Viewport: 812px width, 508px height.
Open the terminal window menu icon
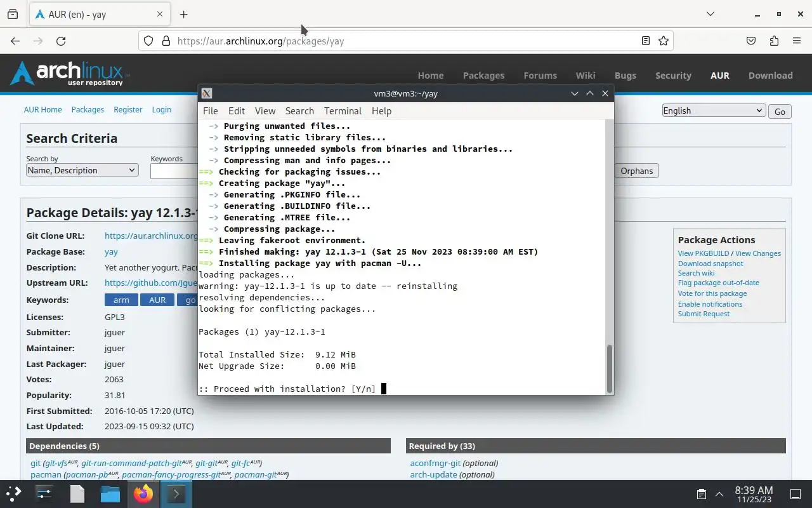tap(206, 93)
